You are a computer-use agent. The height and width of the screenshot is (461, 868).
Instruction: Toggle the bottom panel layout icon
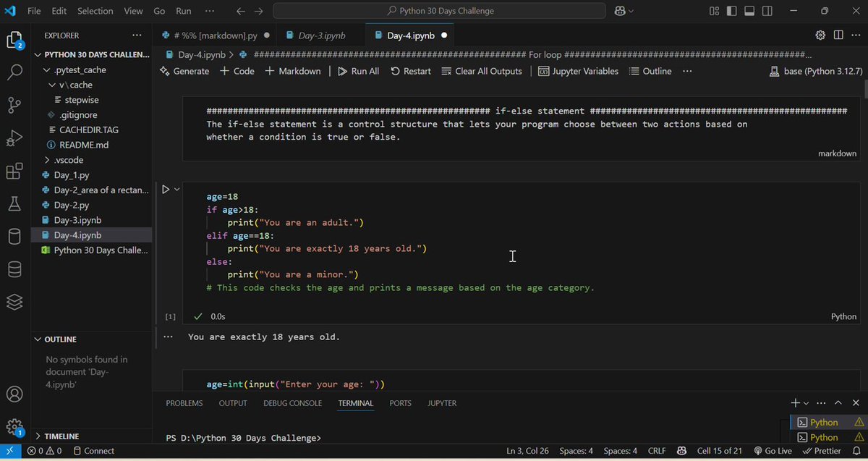click(749, 11)
